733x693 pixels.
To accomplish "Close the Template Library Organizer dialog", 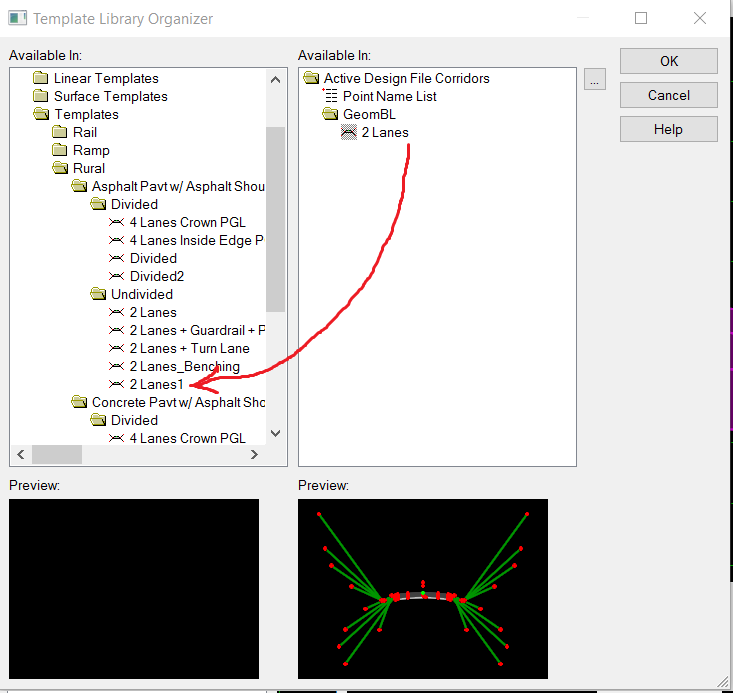I will [x=700, y=18].
